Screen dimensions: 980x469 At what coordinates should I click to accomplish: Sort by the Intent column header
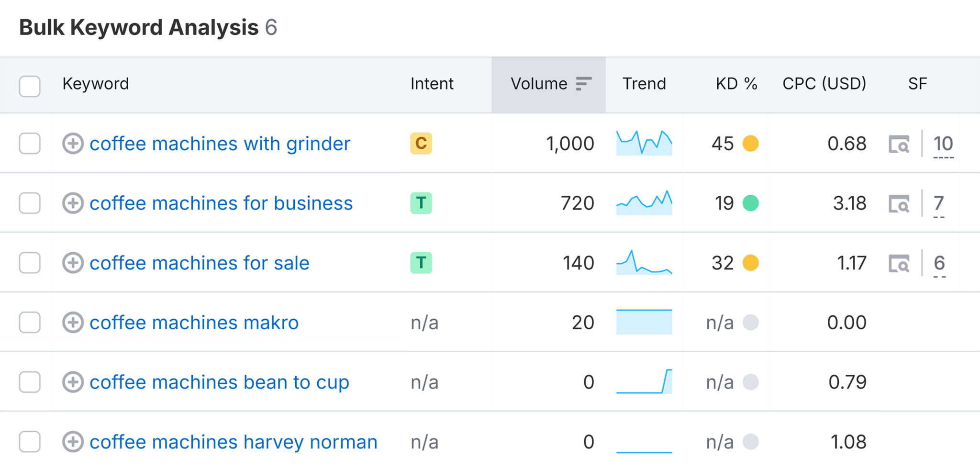[x=432, y=84]
